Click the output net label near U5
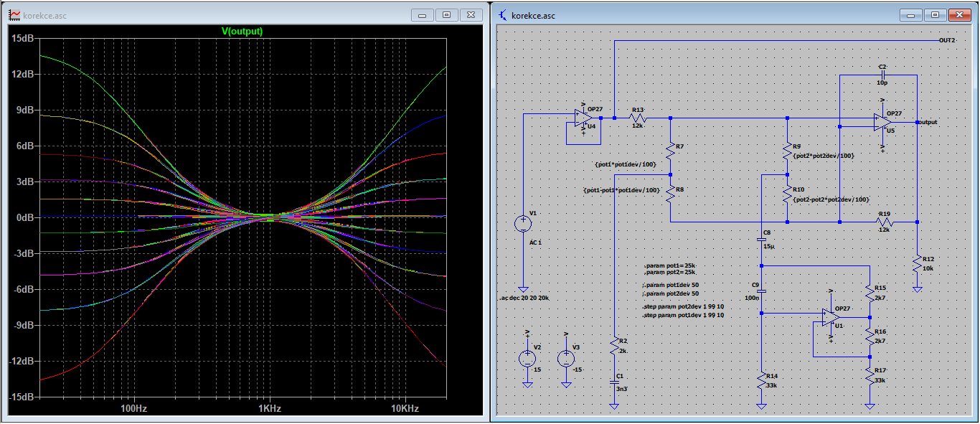 (927, 122)
